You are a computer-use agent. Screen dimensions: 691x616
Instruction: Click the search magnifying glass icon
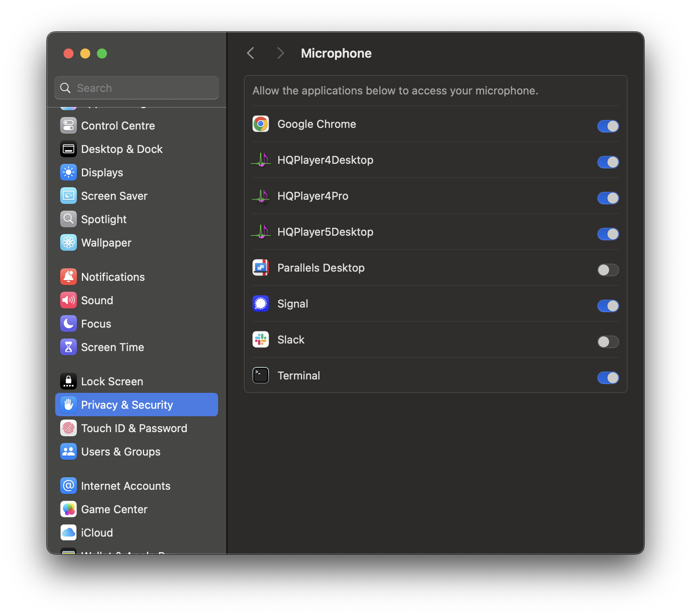(65, 88)
